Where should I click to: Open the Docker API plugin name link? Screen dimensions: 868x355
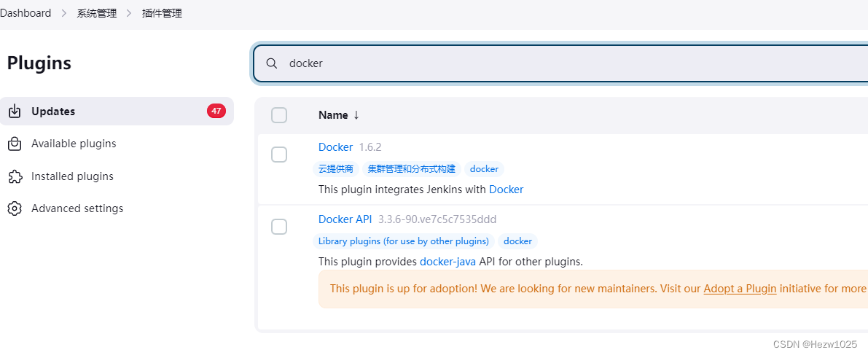(345, 219)
